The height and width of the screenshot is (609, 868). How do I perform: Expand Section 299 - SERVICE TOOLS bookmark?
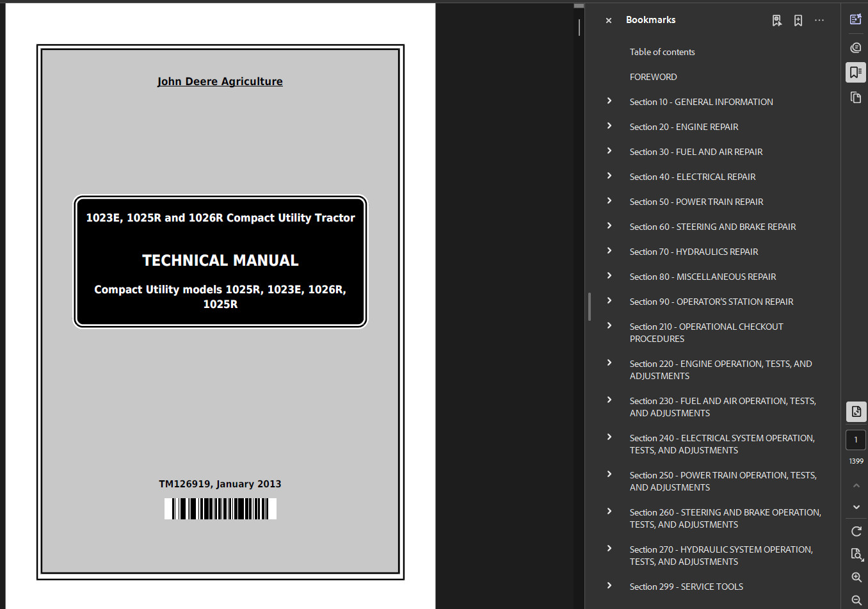tap(609, 586)
